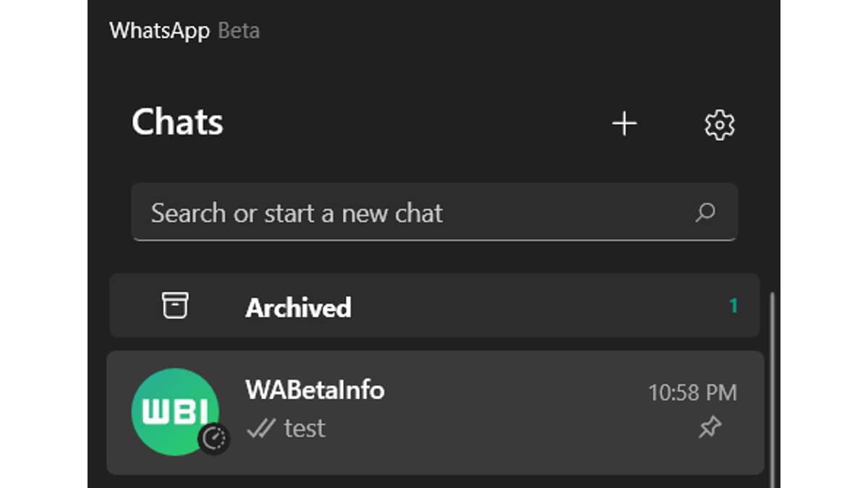Click the archive box icon
This screenshot has width=868, height=488.
tap(174, 306)
